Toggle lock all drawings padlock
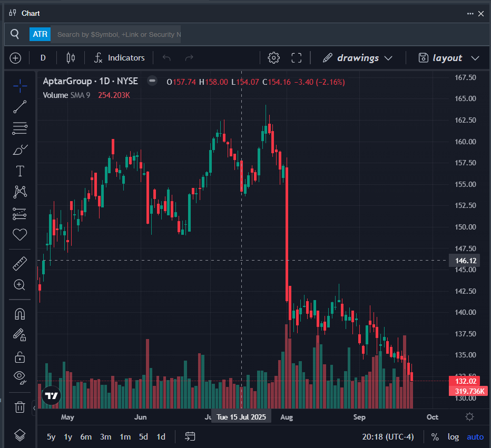The image size is (491, 448). click(x=19, y=357)
